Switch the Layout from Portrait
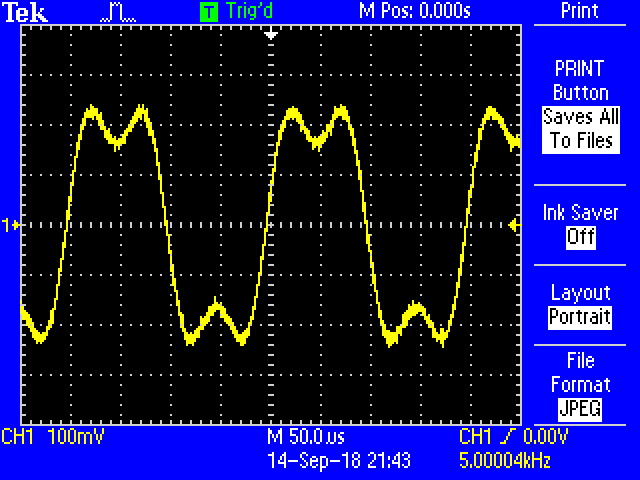The image size is (640, 480). click(x=580, y=317)
